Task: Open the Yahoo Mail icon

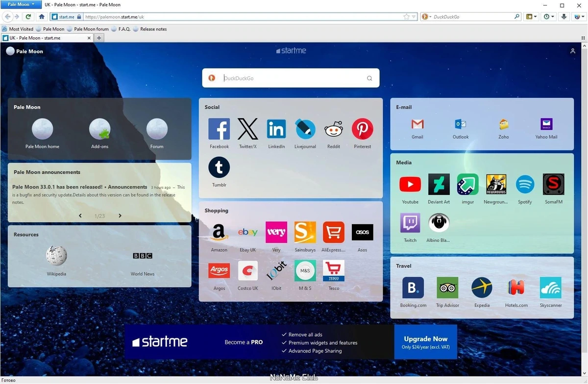Action: pyautogui.click(x=546, y=124)
